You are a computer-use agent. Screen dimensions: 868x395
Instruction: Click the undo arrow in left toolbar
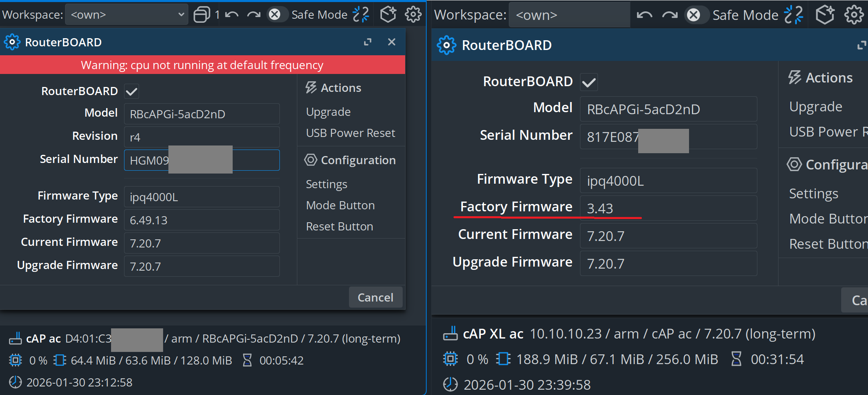232,15
